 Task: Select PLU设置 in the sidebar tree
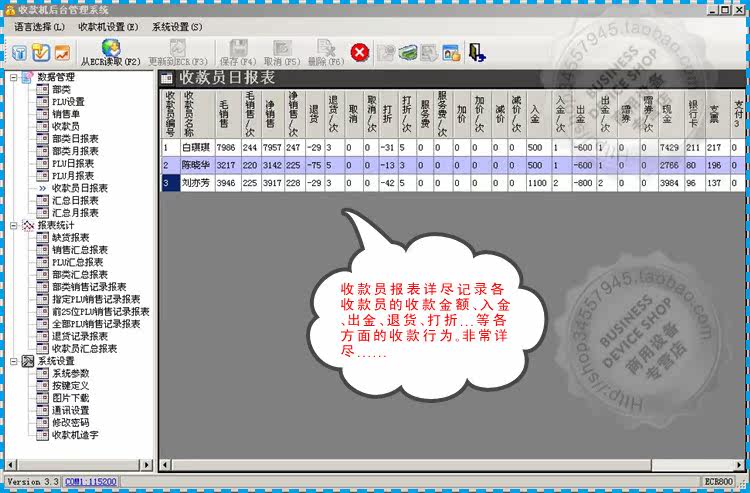click(68, 101)
